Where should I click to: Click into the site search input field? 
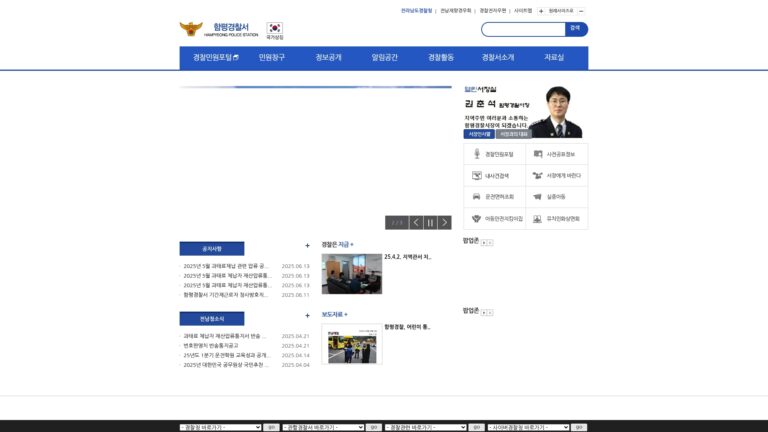523,29
